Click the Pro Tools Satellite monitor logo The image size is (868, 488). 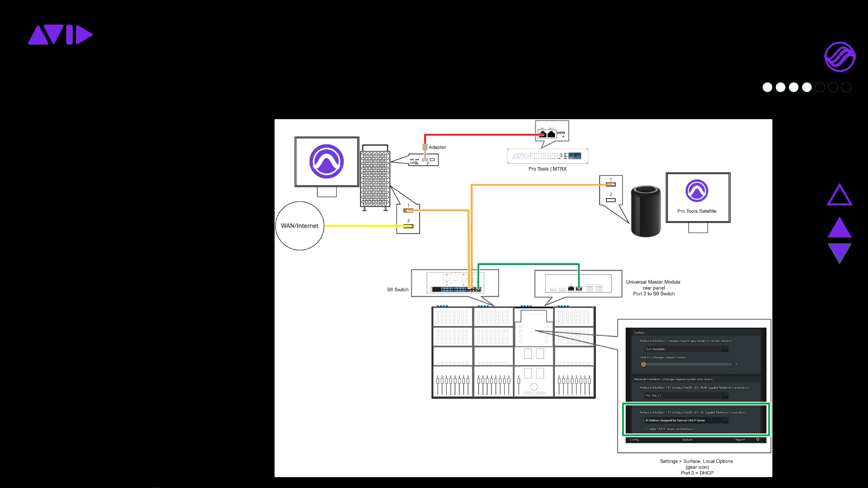pos(697,191)
